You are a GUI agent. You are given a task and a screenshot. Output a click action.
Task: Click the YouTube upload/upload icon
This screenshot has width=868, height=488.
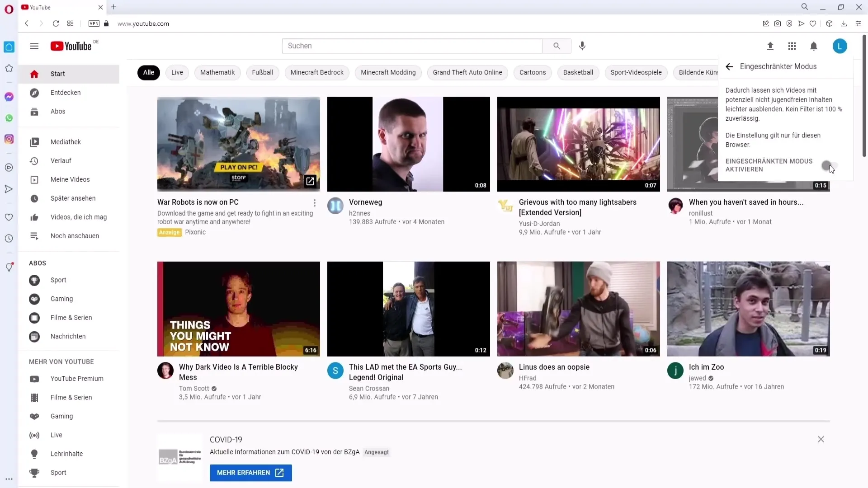[769, 46]
